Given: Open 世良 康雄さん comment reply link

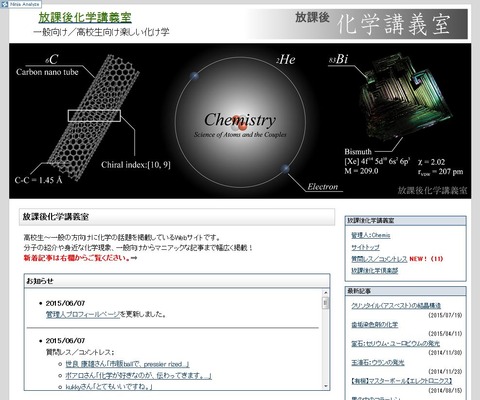Looking at the screenshot, I should coord(127,364).
